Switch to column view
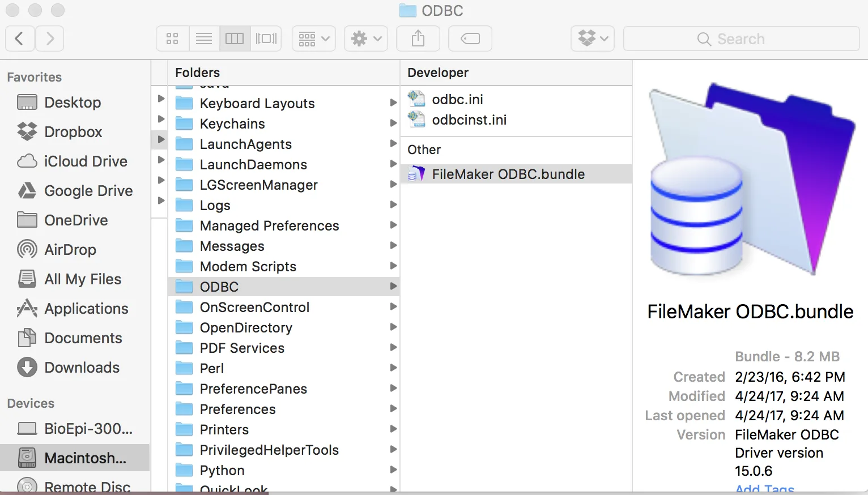The height and width of the screenshot is (495, 868). pyautogui.click(x=235, y=39)
